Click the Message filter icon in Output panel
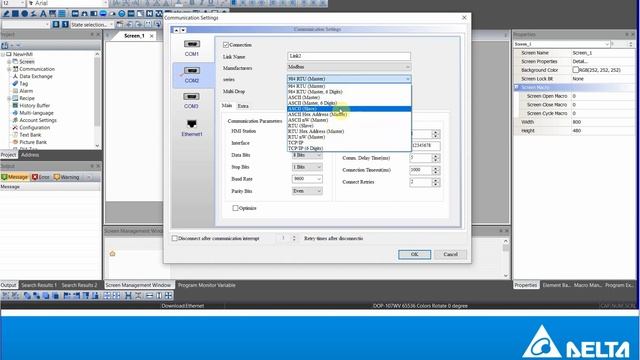 point(4,177)
